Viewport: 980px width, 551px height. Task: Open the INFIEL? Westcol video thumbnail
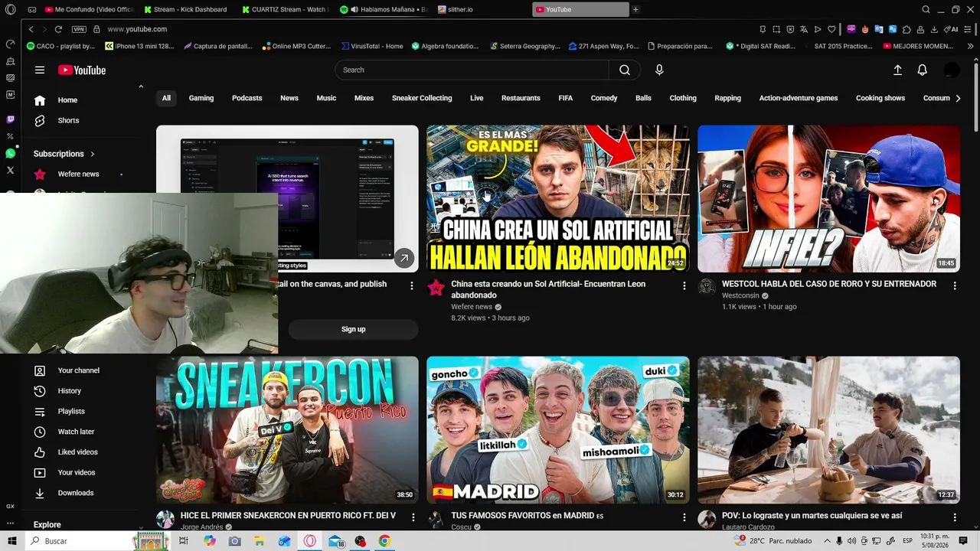click(828, 199)
